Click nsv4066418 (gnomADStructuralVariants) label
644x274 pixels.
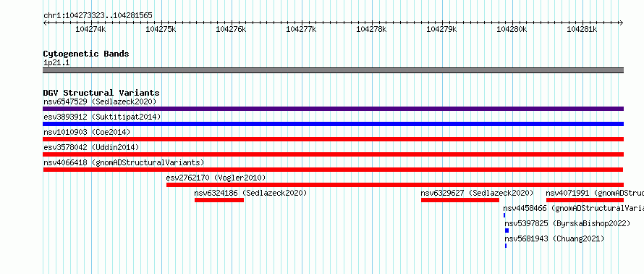(x=124, y=162)
